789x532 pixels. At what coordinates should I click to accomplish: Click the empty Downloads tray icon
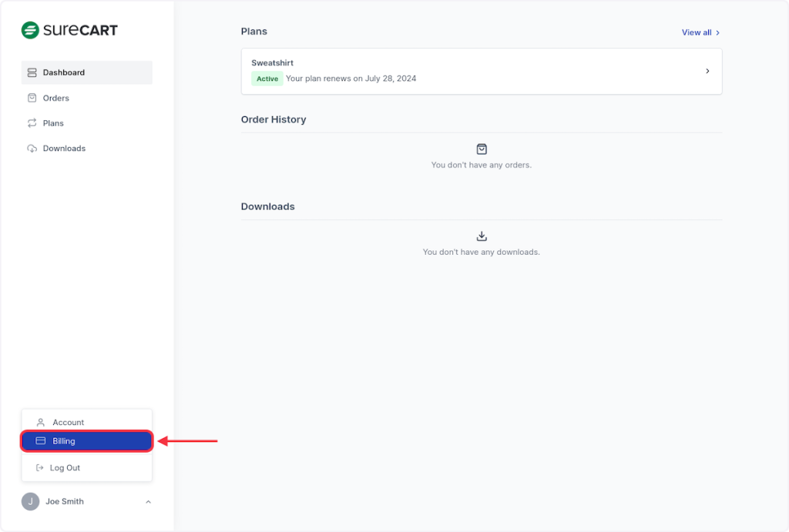click(482, 236)
